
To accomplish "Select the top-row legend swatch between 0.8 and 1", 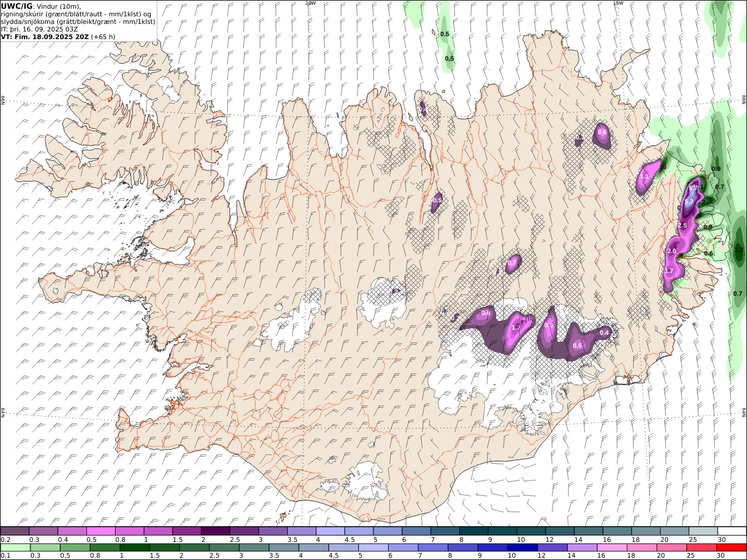I will [x=129, y=531].
